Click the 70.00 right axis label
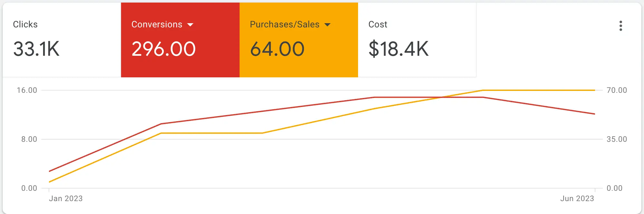This screenshot has height=214, width=644. coord(617,90)
